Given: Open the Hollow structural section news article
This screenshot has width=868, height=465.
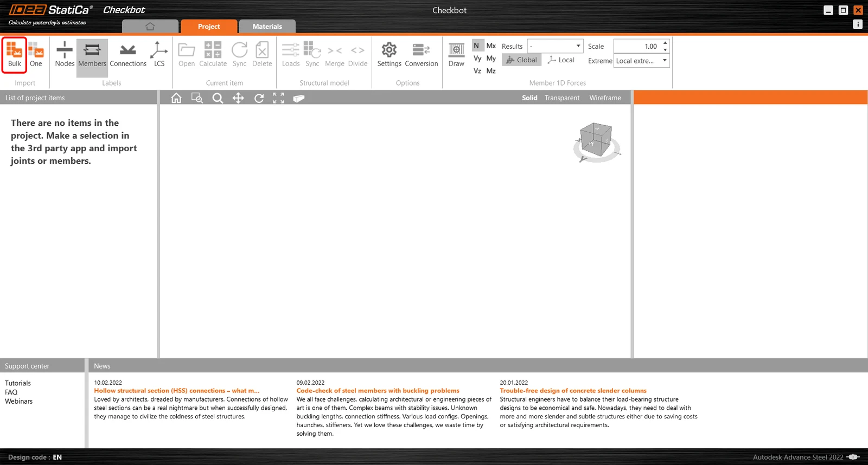Looking at the screenshot, I should (x=177, y=391).
